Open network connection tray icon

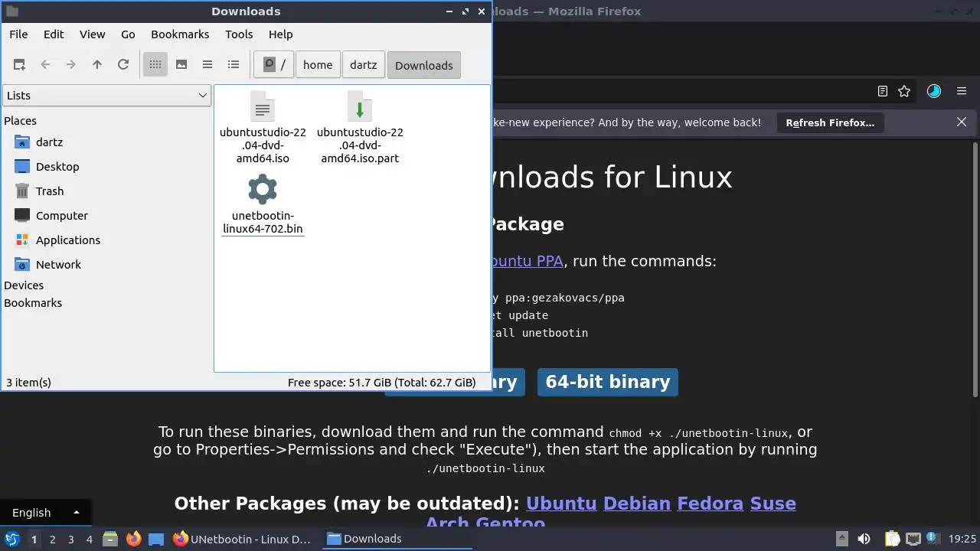[x=913, y=539]
